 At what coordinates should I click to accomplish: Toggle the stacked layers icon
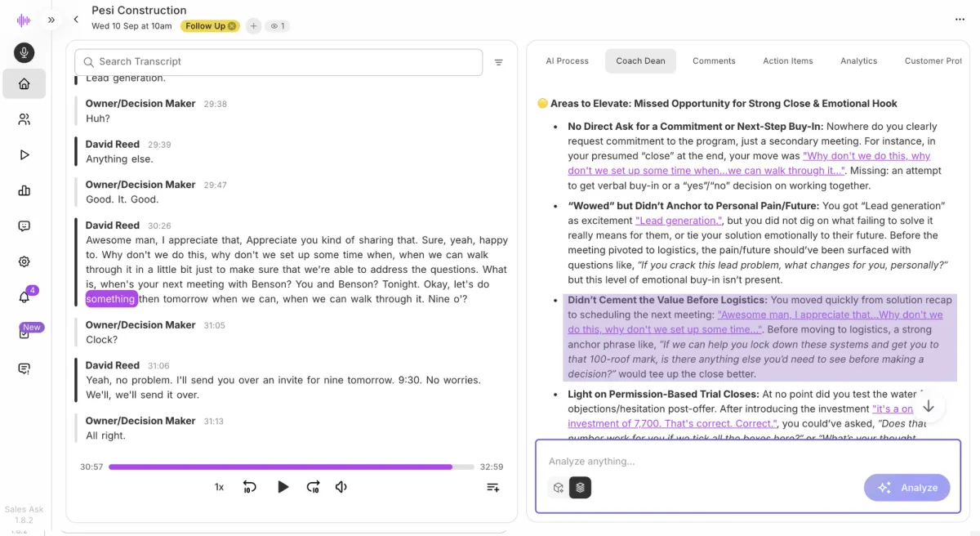point(580,488)
